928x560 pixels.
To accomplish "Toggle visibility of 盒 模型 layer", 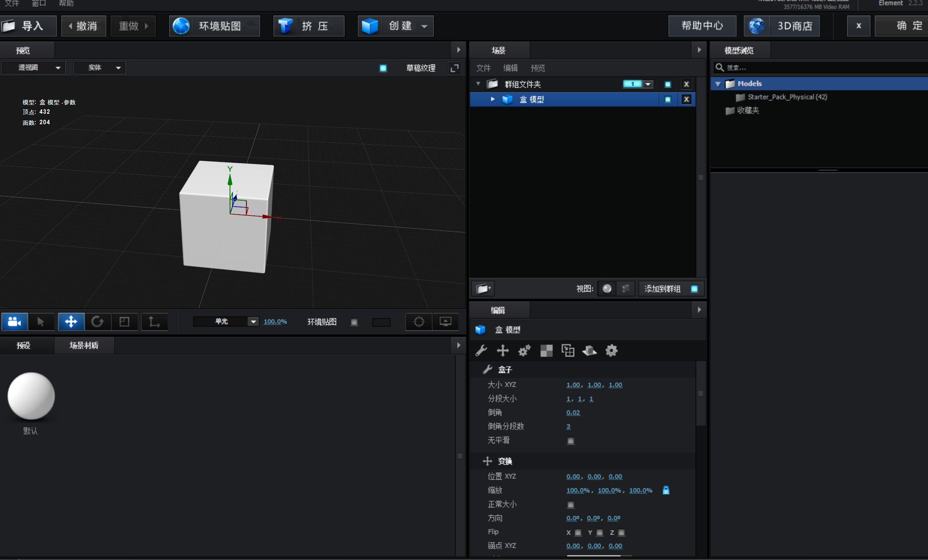I will tap(667, 99).
